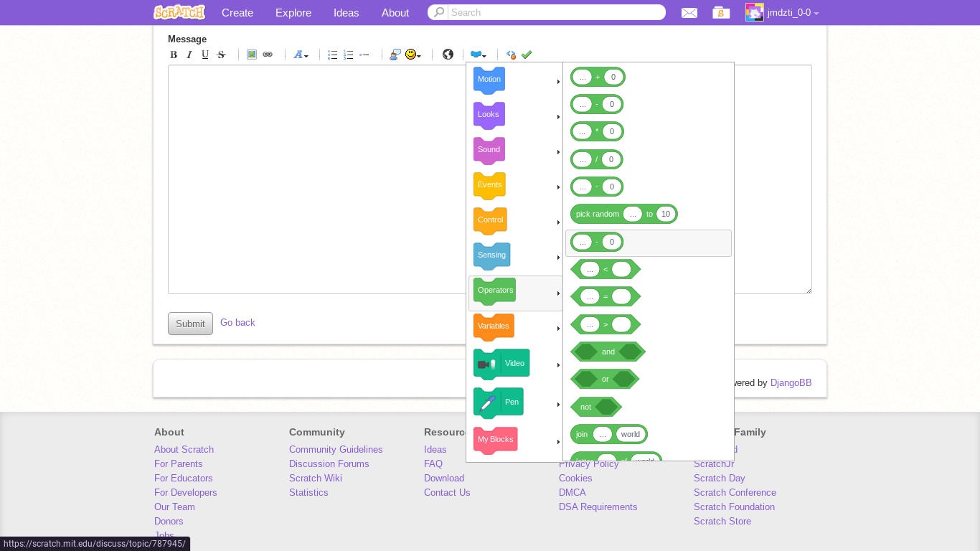This screenshot has height=551, width=980.
Task: Open the DjangoBB link
Action: [x=791, y=382]
